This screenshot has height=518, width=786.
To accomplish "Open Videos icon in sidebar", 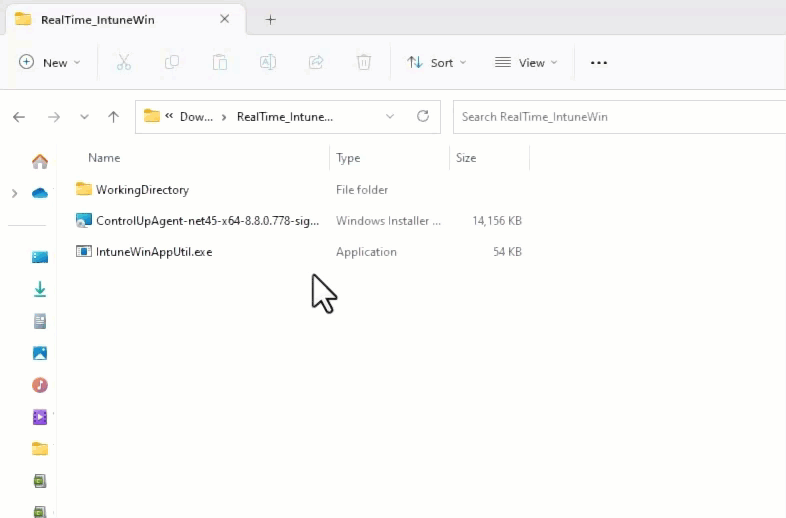I will 40,417.
